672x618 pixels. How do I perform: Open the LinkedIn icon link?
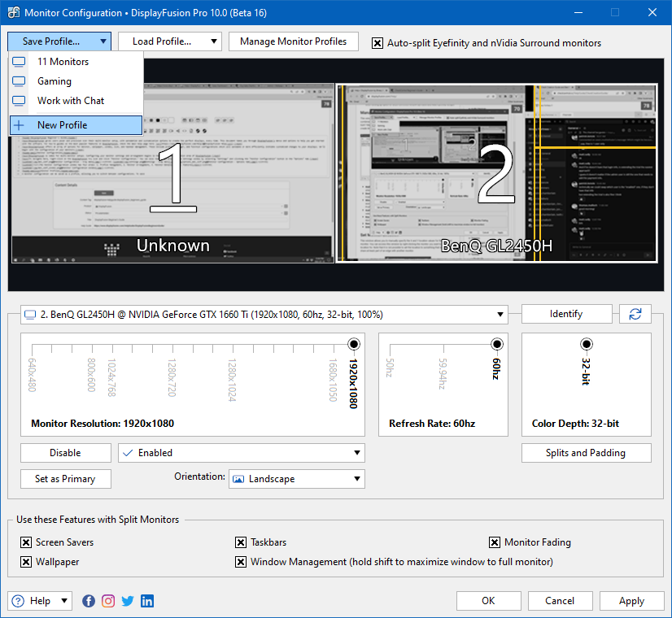coord(147,601)
